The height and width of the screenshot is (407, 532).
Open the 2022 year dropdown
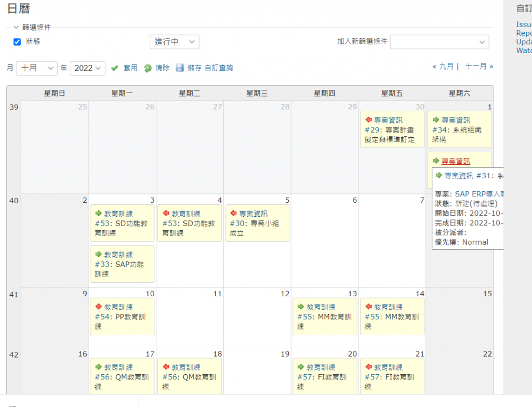tap(87, 68)
